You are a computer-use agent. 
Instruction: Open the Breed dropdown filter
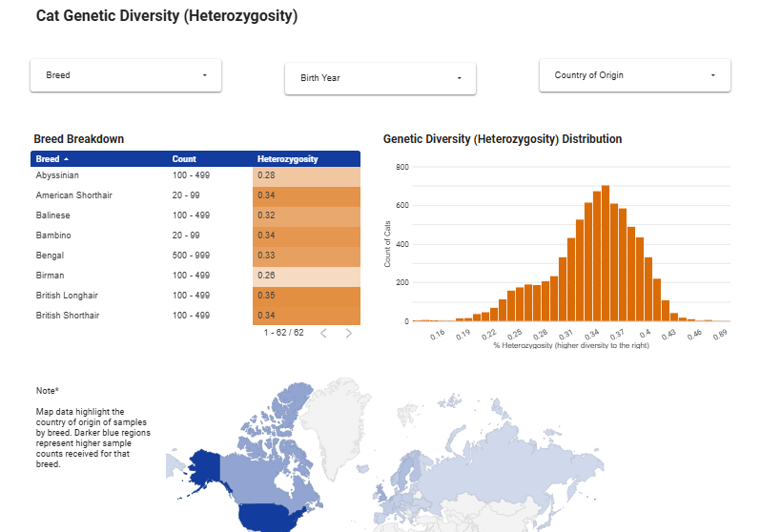[126, 75]
